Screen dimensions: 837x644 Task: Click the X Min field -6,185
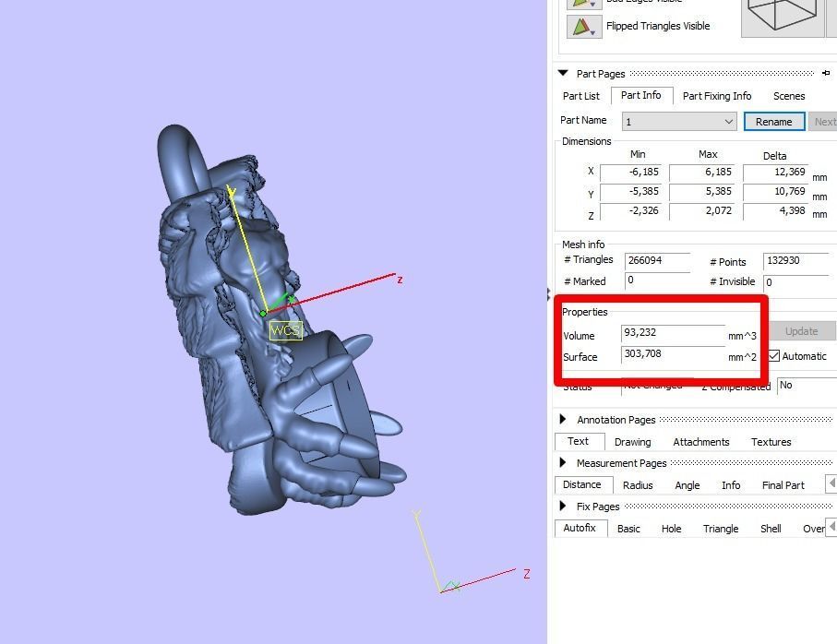(630, 173)
